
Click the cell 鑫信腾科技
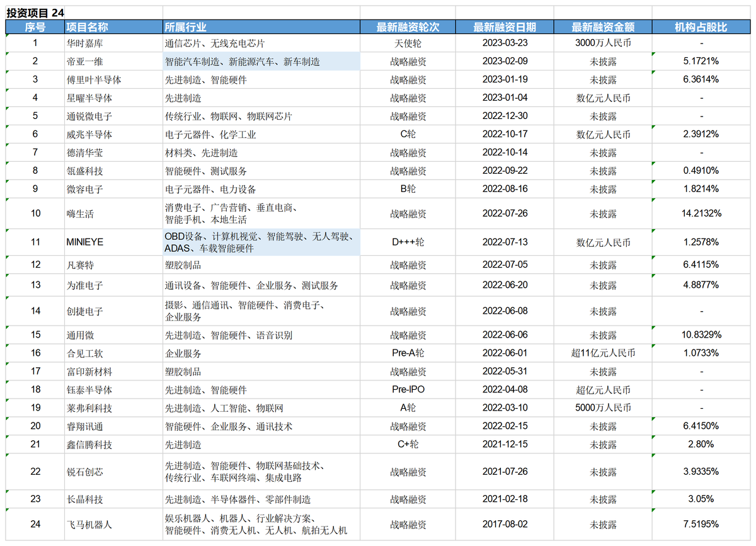pos(113,445)
